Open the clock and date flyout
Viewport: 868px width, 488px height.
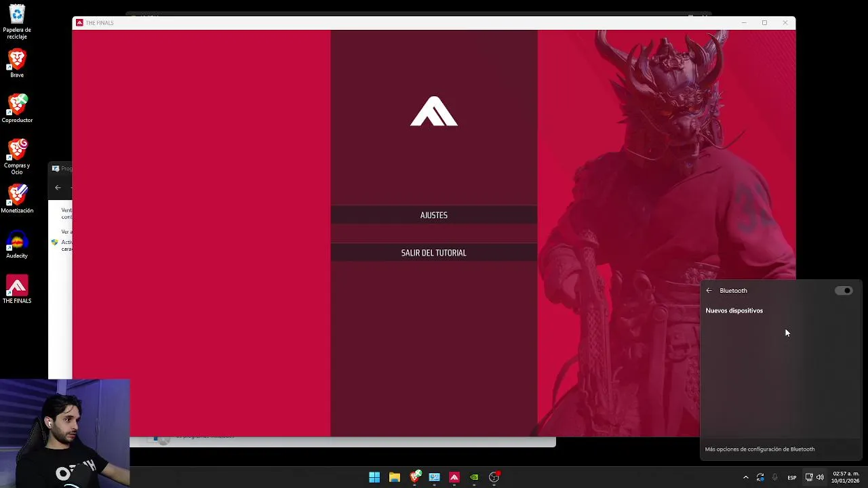pyautogui.click(x=846, y=477)
